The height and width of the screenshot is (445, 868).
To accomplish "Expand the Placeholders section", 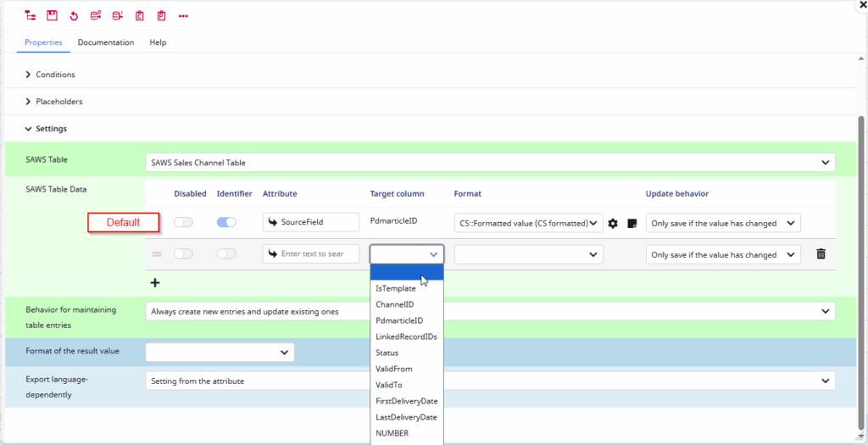I will coord(54,102).
